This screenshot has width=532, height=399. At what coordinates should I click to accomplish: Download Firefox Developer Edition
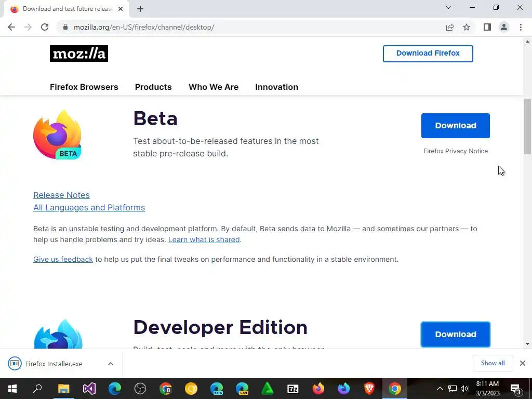pos(455,334)
